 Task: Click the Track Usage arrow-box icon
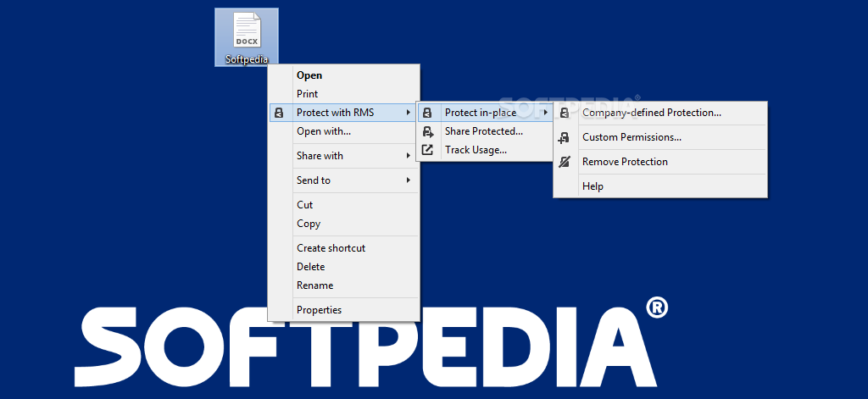[x=427, y=150]
